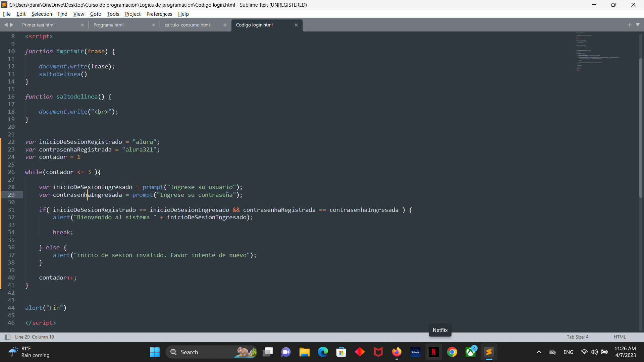
Task: Go to next tab with right arrow
Action: (12, 25)
